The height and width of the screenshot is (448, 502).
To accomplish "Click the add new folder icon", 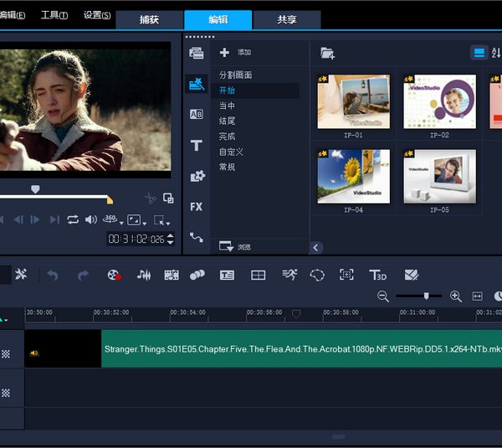I will [x=327, y=53].
